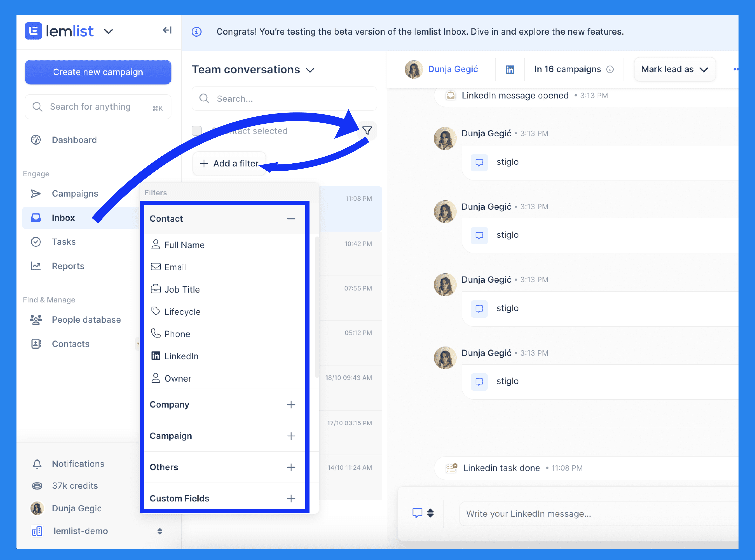Collapse the sidebar with the arrow icon
This screenshot has width=755, height=560.
[167, 30]
